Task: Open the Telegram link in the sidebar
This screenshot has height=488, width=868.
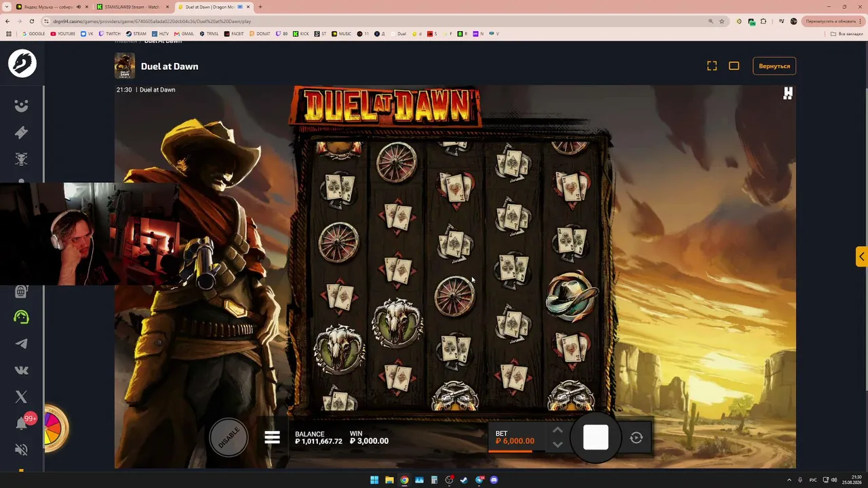Action: (22, 344)
